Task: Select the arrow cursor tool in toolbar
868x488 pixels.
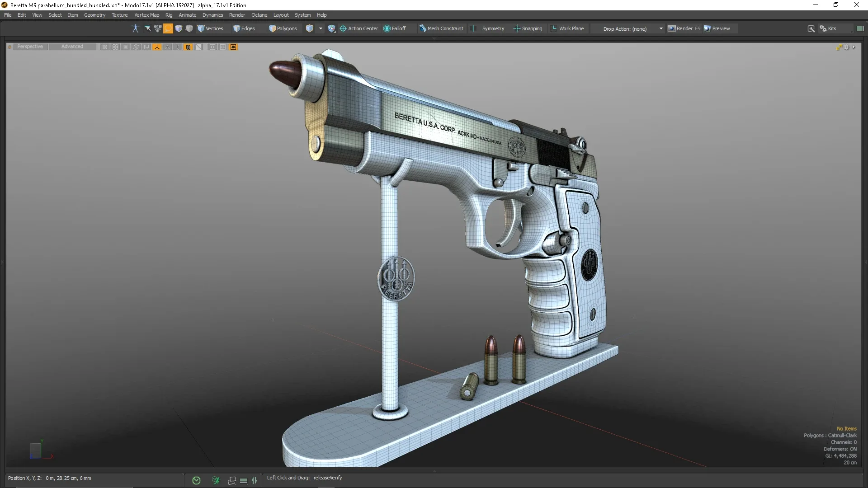Action: click(x=147, y=28)
